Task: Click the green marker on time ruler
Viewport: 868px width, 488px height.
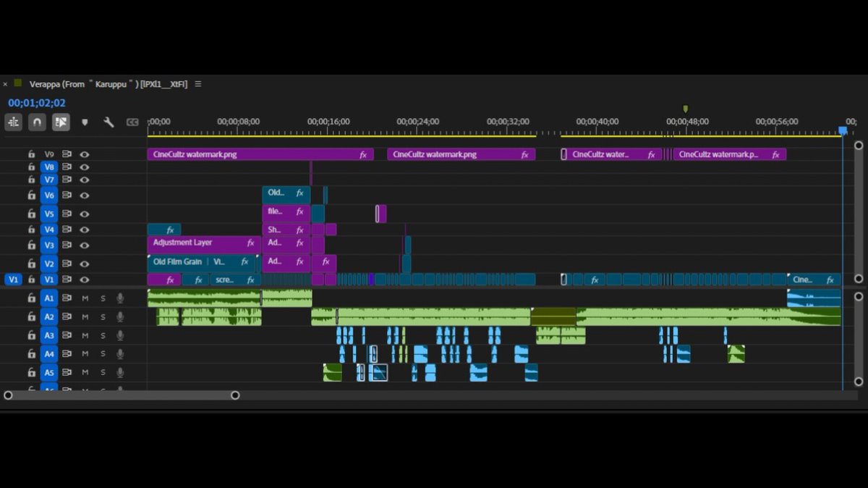Action: (686, 109)
